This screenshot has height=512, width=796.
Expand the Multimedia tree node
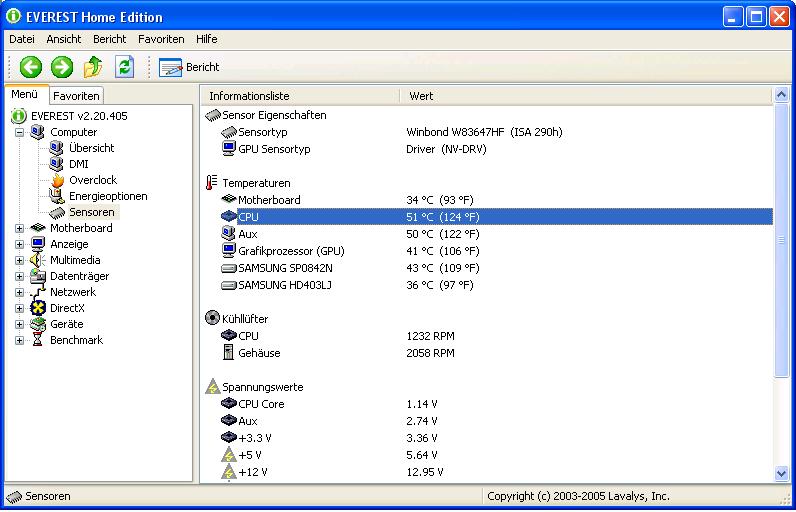click(19, 260)
